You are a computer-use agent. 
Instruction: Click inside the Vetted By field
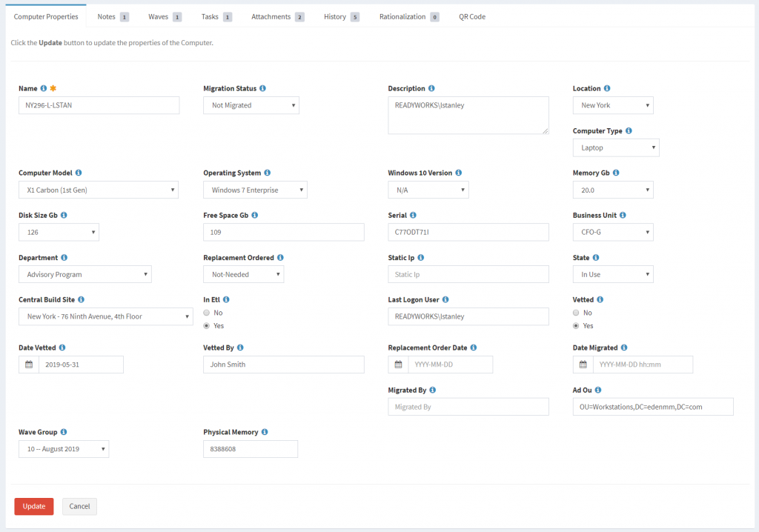(283, 364)
